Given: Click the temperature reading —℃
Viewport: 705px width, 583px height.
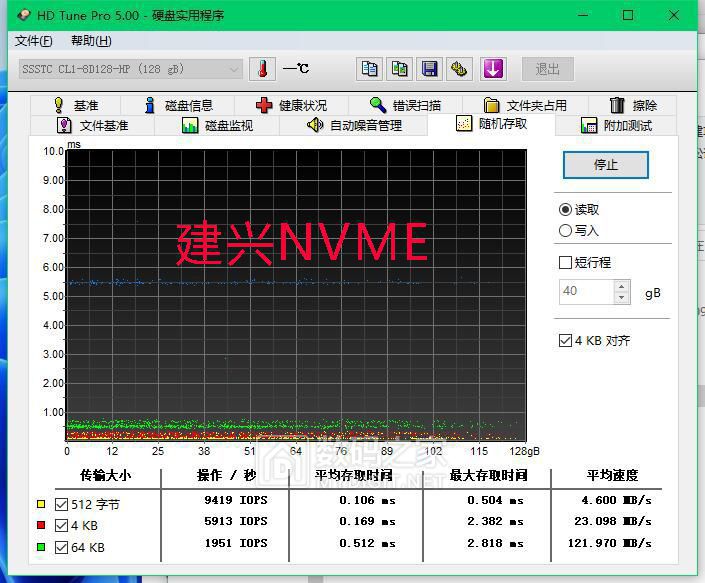Looking at the screenshot, I should click(296, 69).
